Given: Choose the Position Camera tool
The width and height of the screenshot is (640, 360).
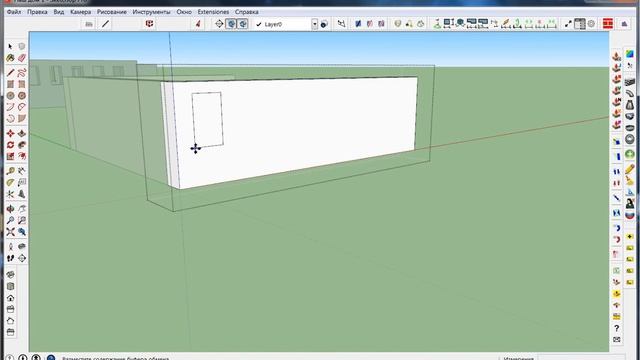Looking at the screenshot, I should tap(10, 247).
